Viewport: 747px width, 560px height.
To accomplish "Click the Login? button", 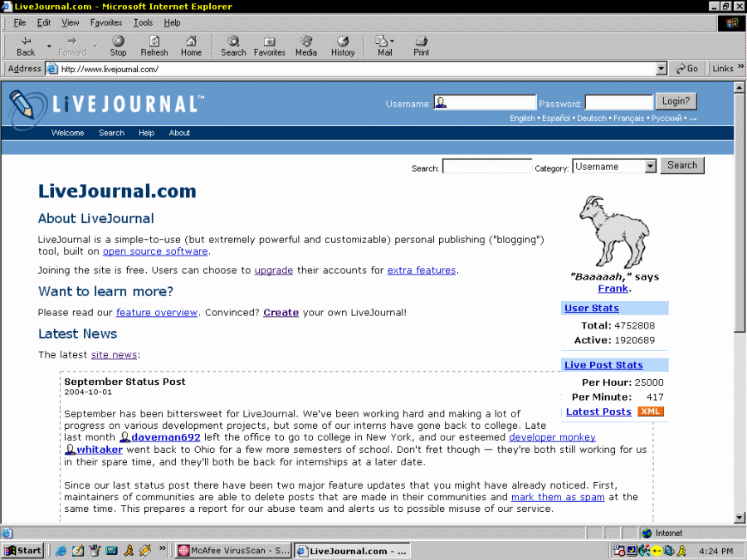I will tap(676, 101).
